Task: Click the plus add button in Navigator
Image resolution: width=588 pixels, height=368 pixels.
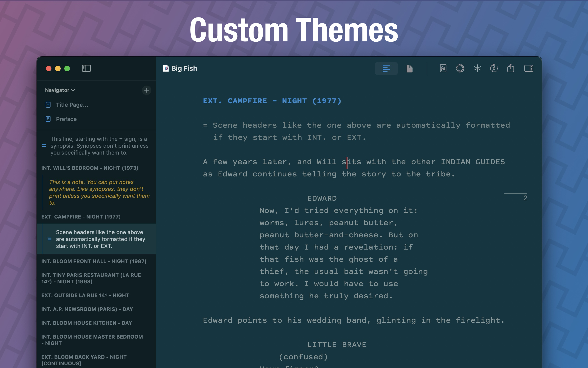Action: tap(147, 90)
